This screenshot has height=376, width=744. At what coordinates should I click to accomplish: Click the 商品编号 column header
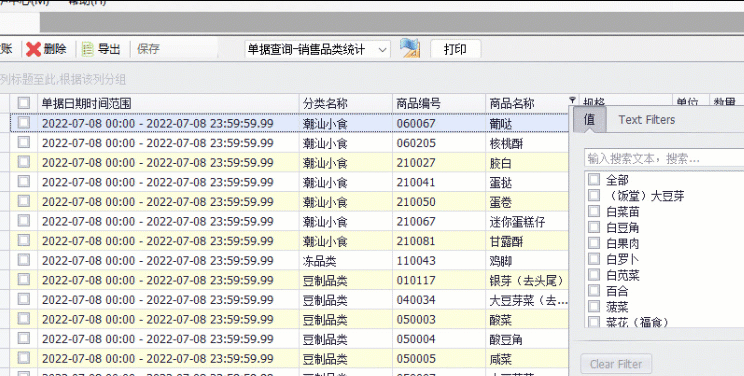(x=439, y=103)
